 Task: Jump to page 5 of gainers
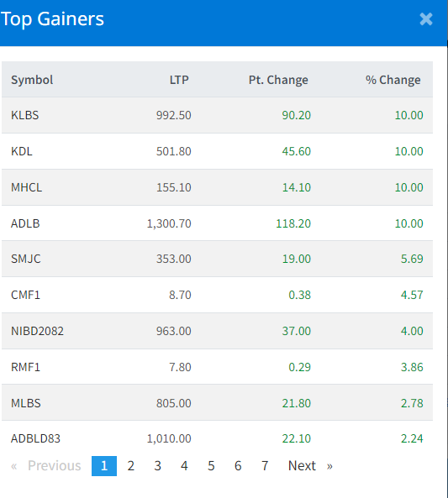[x=211, y=466]
